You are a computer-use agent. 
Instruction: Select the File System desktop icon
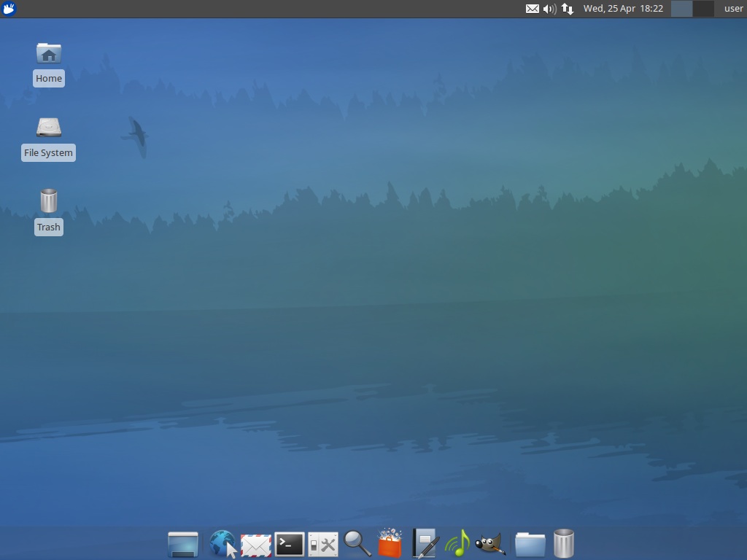pyautogui.click(x=49, y=127)
